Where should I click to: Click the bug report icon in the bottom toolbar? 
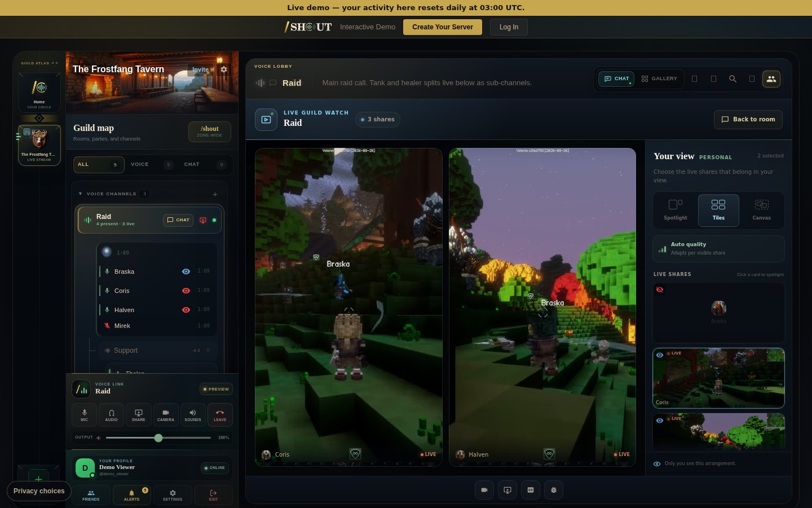point(554,490)
